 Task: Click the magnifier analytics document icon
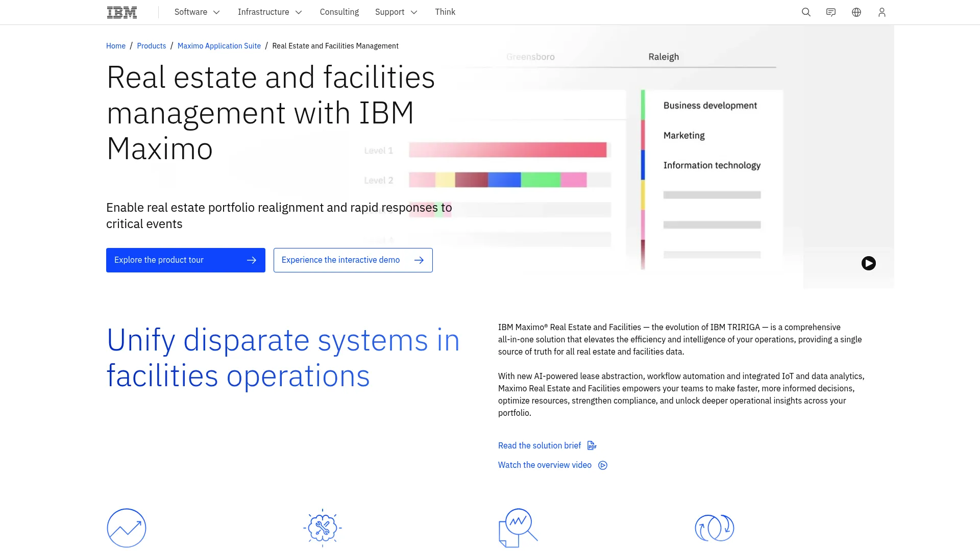click(519, 528)
